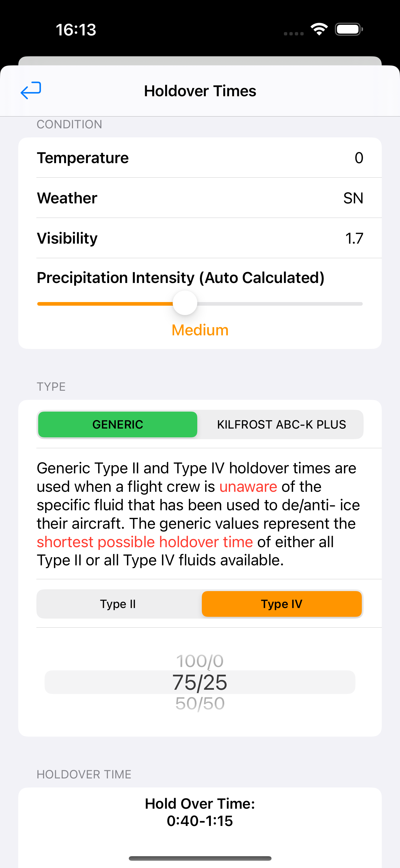Tap the Wi-Fi status icon

point(319,29)
